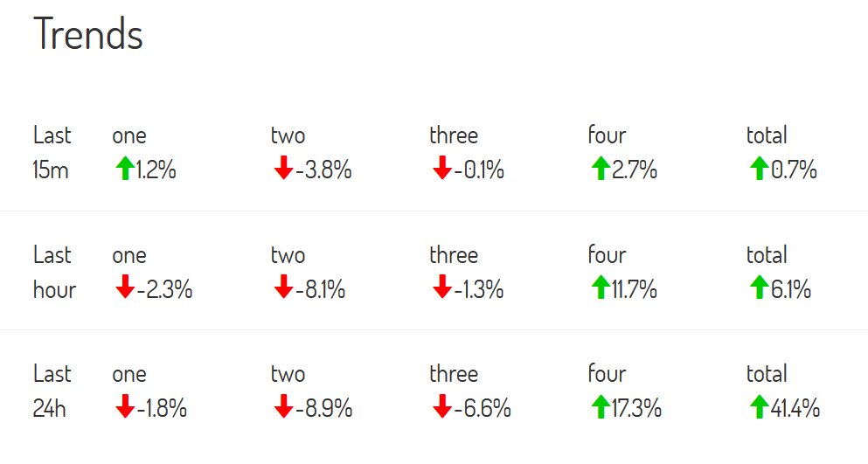Click the red down arrow for one in Last 24h
Image resolution: width=868 pixels, height=464 pixels.
pos(125,406)
